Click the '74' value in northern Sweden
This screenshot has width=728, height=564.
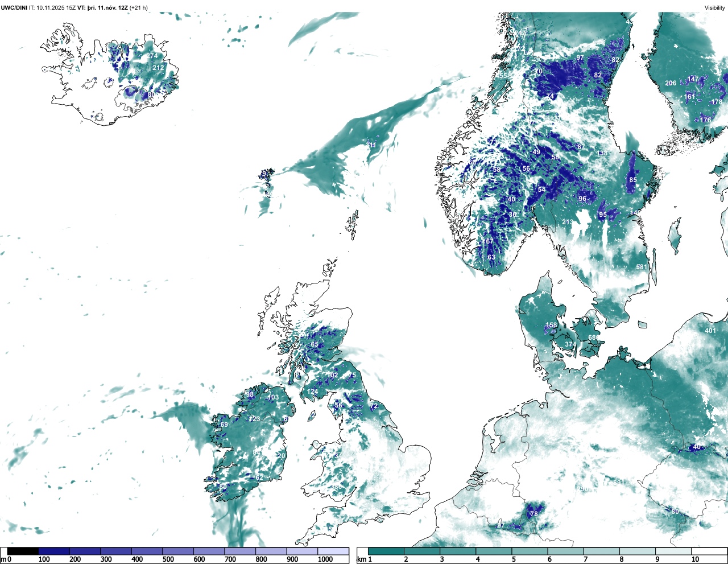click(550, 96)
